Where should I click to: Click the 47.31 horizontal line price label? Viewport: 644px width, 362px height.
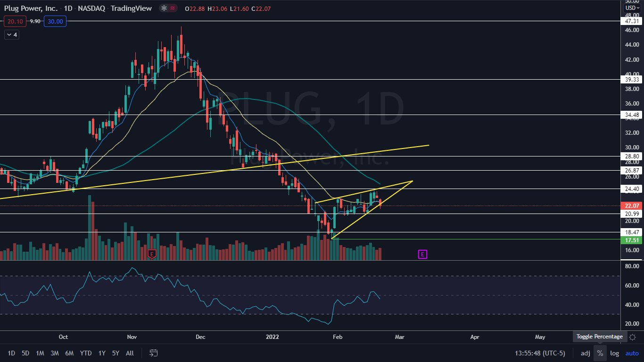[632, 21]
